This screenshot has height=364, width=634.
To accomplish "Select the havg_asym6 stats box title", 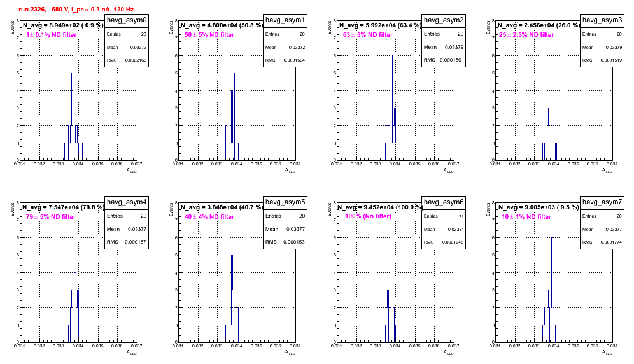I will 444,202.
